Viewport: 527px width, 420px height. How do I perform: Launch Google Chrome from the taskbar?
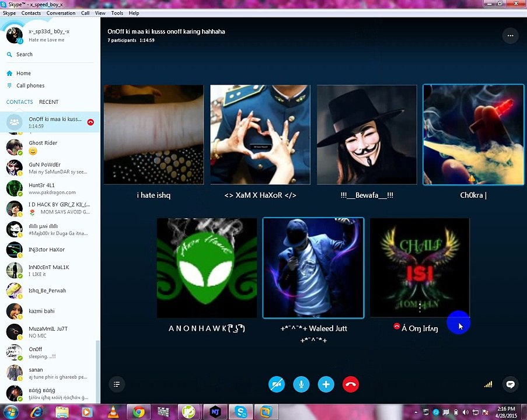[138, 412]
